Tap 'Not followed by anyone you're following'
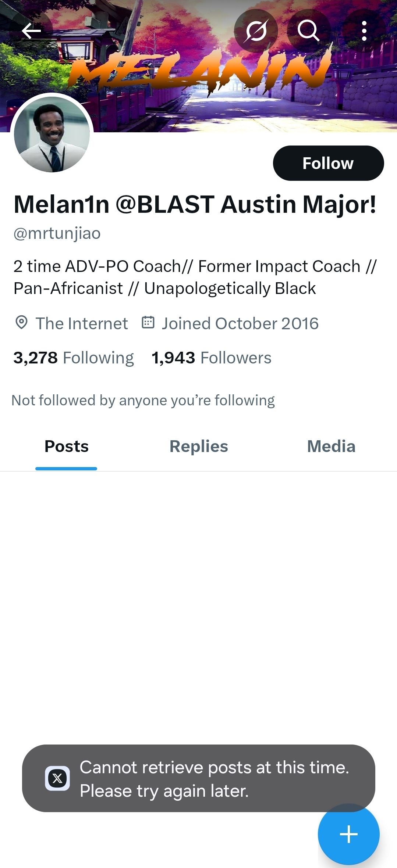 coord(143,400)
